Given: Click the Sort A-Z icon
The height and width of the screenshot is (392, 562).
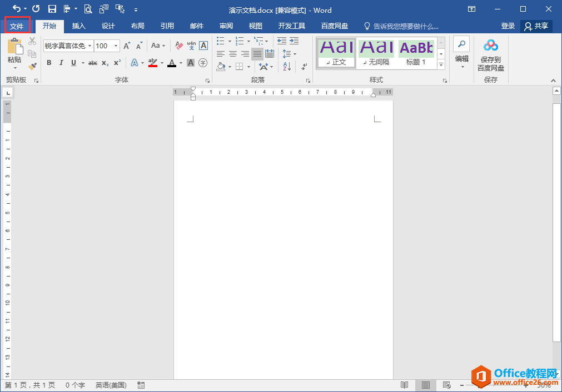Looking at the screenshot, I should (287, 67).
